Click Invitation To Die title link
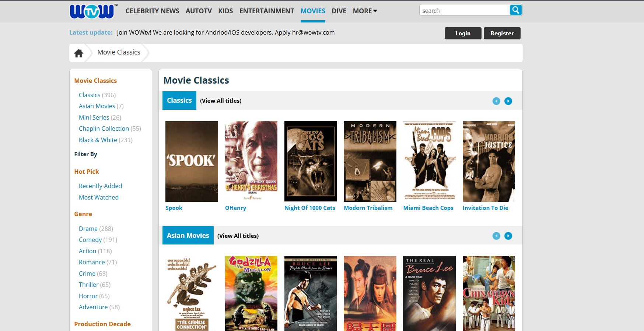 [485, 208]
